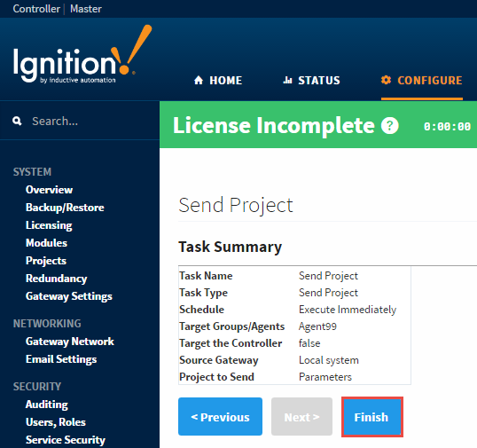Open the STATUS tab
Viewport: 477px width, 448px height.
point(311,81)
